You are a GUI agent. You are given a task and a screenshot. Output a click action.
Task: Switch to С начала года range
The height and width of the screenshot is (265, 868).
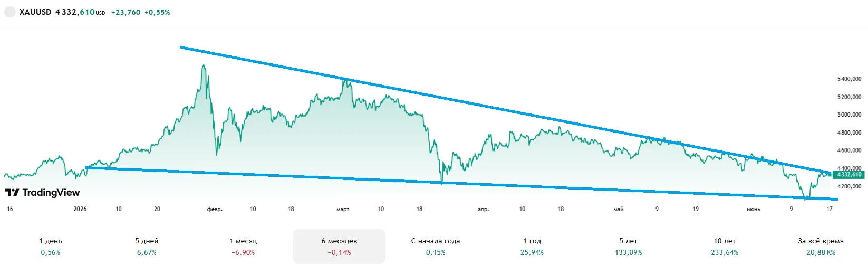(436, 247)
